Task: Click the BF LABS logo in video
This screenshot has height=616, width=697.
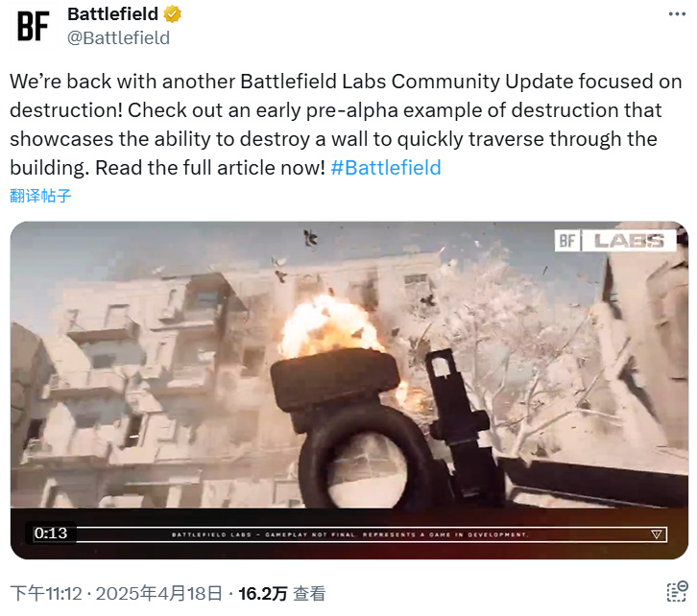Action: click(x=615, y=241)
